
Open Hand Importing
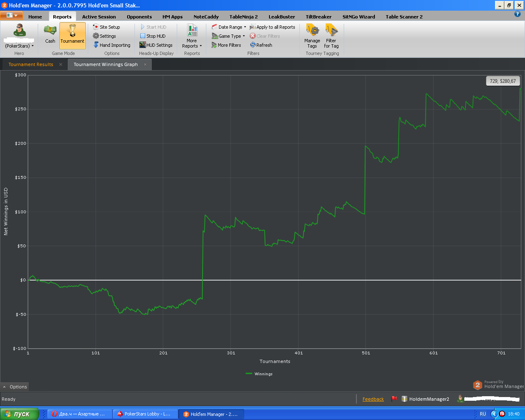click(x=112, y=45)
